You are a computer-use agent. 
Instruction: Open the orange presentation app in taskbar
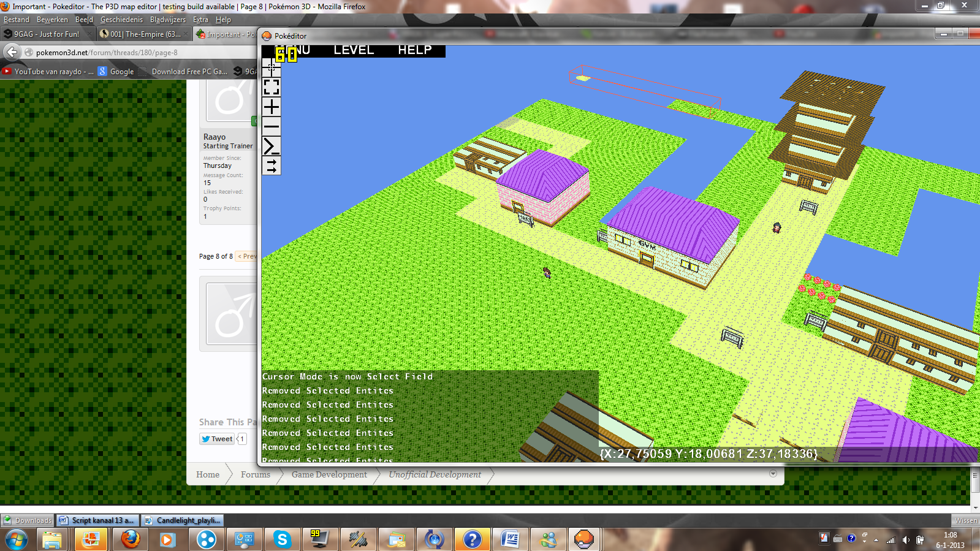click(91, 539)
